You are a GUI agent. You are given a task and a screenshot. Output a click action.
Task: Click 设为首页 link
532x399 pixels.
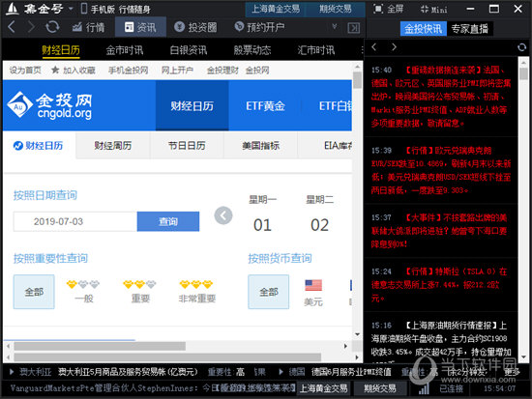pyautogui.click(x=25, y=71)
